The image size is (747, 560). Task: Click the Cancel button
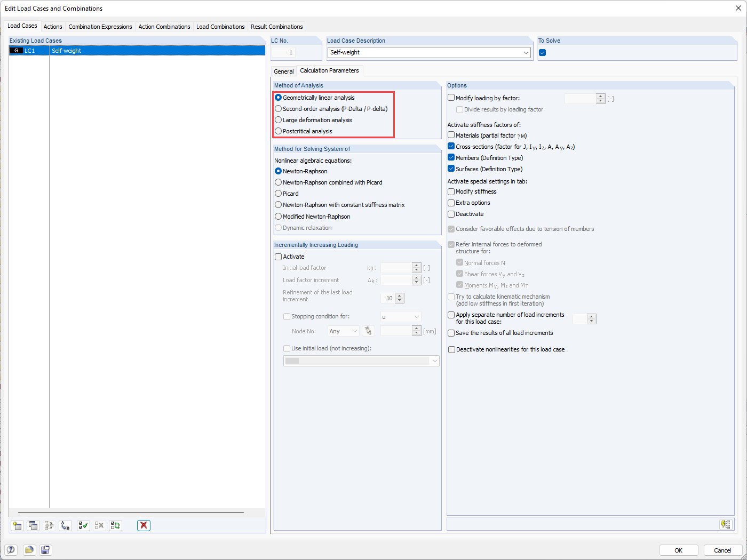pos(723,550)
